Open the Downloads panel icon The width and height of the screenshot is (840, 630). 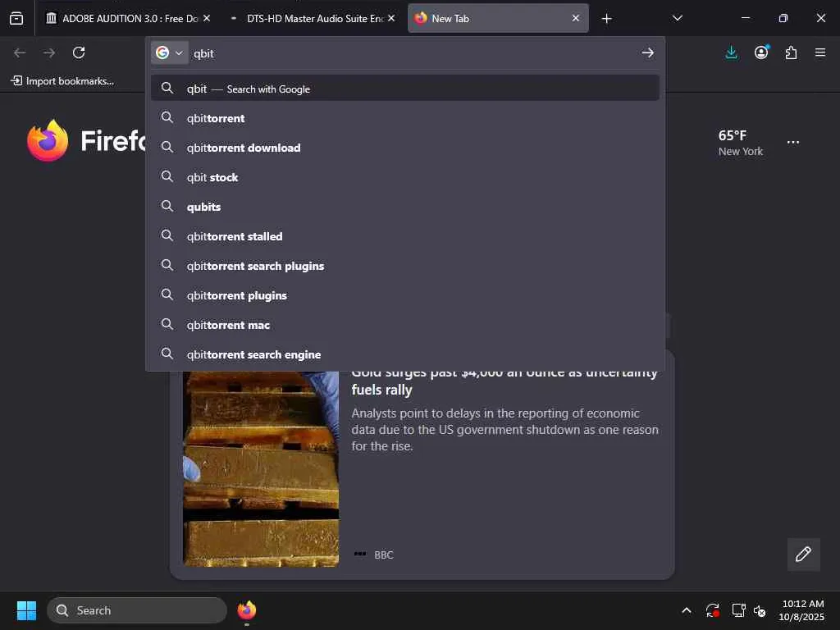pyautogui.click(x=731, y=52)
